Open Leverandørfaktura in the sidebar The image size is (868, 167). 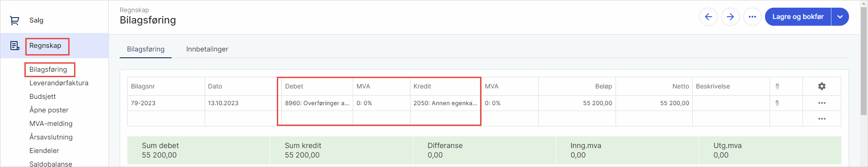pos(59,83)
